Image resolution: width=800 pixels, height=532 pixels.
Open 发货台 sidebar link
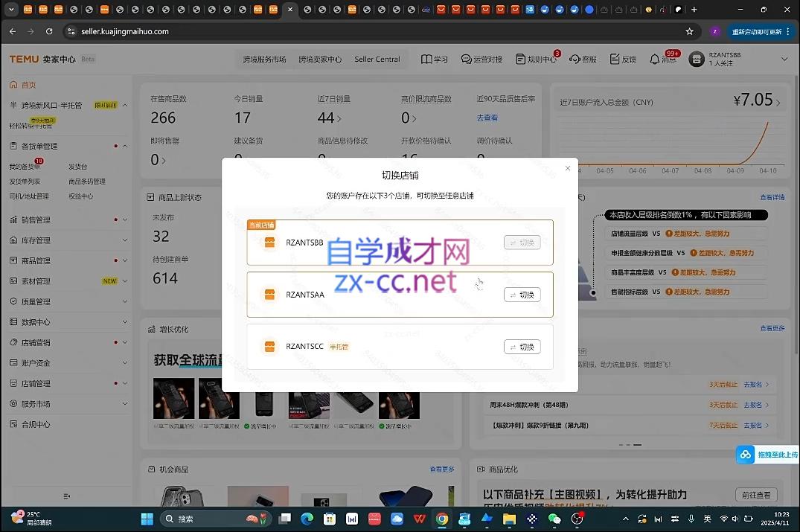[77, 167]
